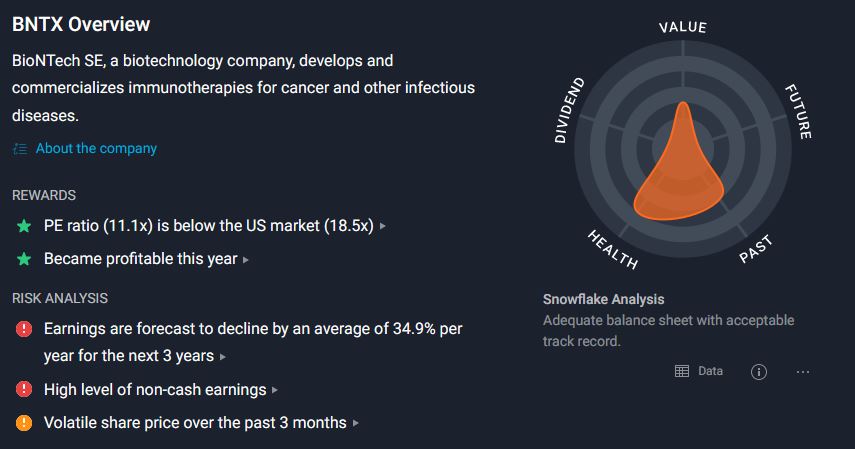Click the Data table icon
Viewport: 855px width, 449px height.
pos(682,371)
